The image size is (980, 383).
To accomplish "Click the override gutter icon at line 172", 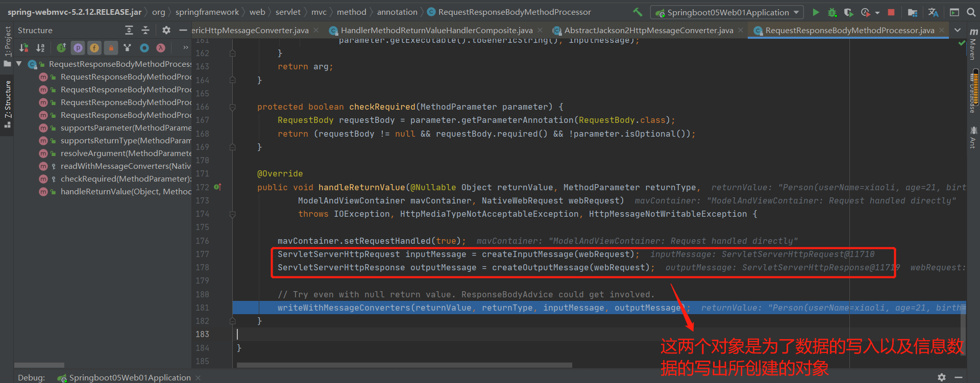I will pos(217,187).
